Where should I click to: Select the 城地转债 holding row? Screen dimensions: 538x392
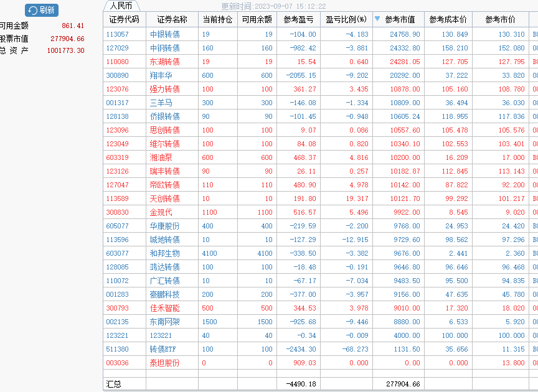(321, 240)
